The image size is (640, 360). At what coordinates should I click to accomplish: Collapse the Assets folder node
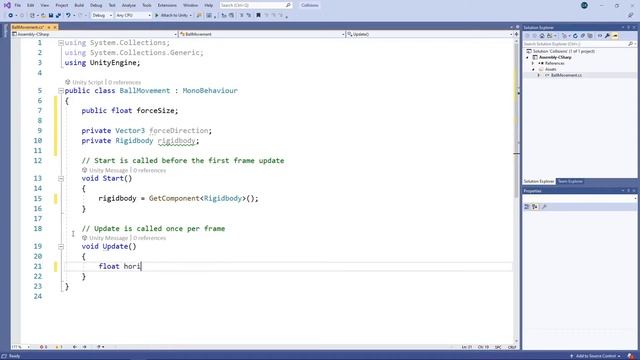point(533,69)
